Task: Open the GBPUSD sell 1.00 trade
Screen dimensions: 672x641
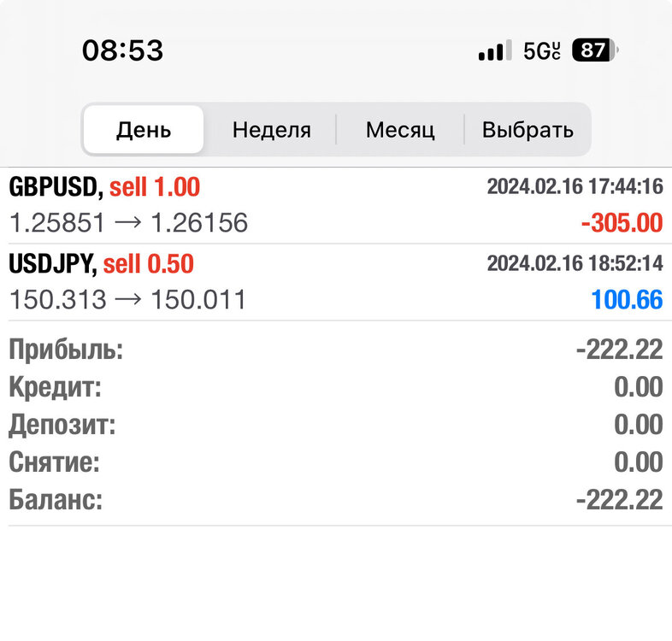Action: 336,205
